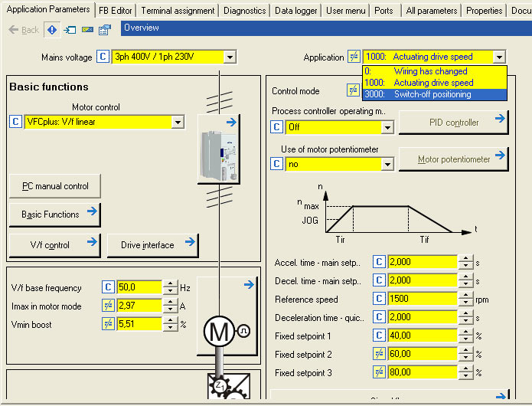Increase V/f base frequency with up arrow
This screenshot has width=532, height=406.
(x=168, y=284)
